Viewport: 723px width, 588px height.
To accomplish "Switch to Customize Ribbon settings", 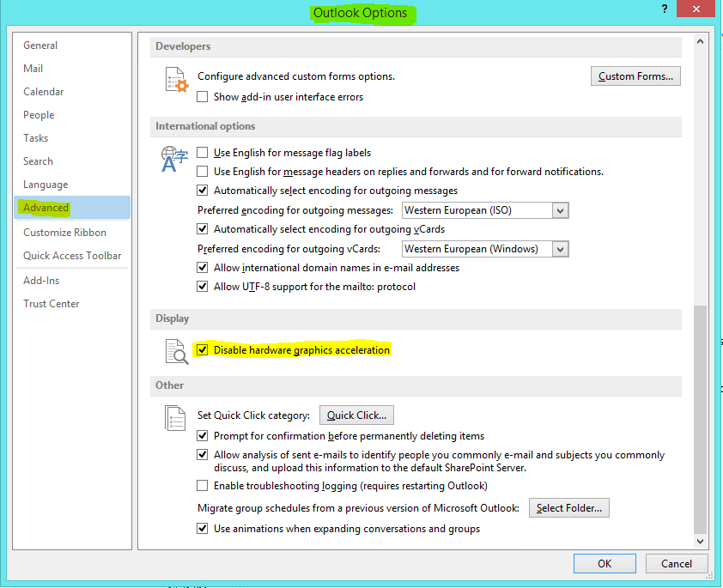I will click(65, 233).
